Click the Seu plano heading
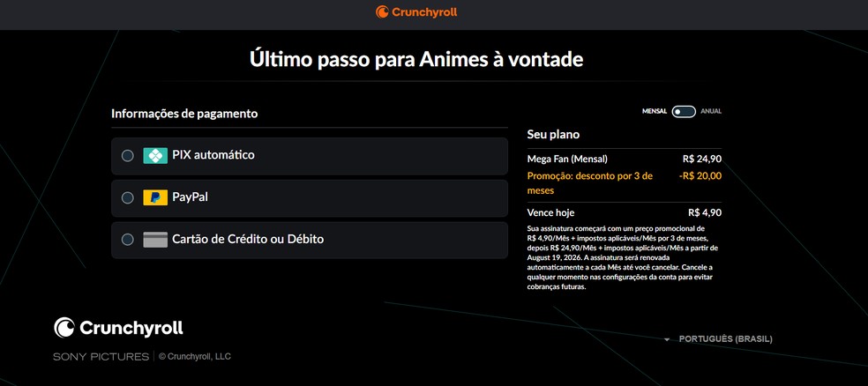Screen dimensions: 868x386 [553, 134]
